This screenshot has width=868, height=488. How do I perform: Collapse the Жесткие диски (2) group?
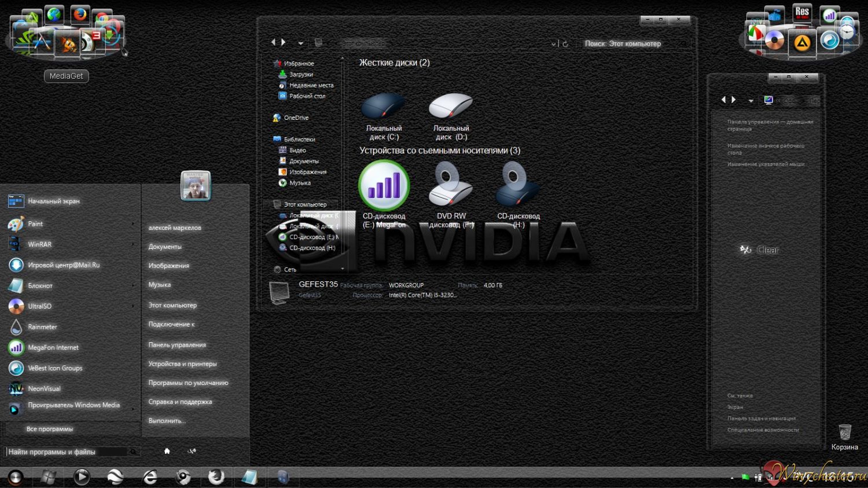tap(394, 63)
